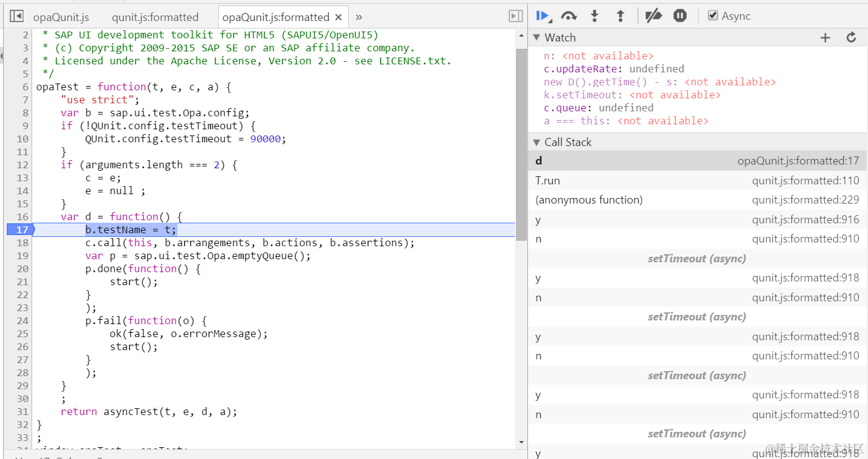Select the (anonymous function) stack frame

point(697,200)
